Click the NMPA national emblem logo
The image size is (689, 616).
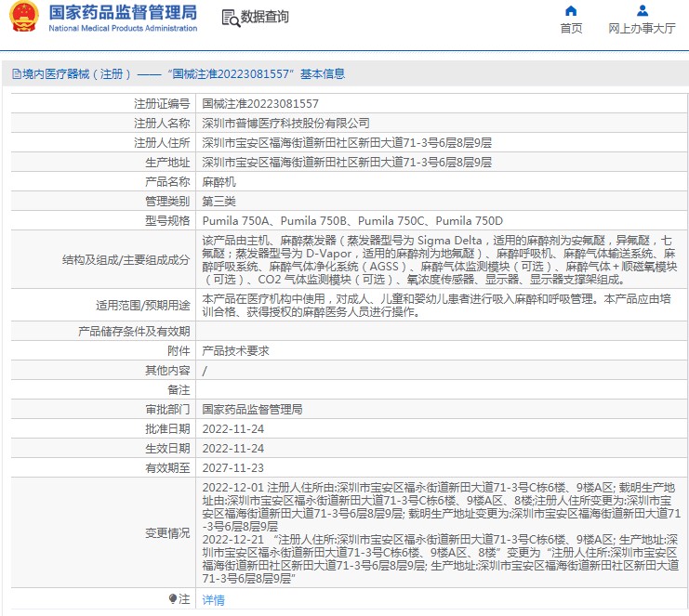pos(25,18)
